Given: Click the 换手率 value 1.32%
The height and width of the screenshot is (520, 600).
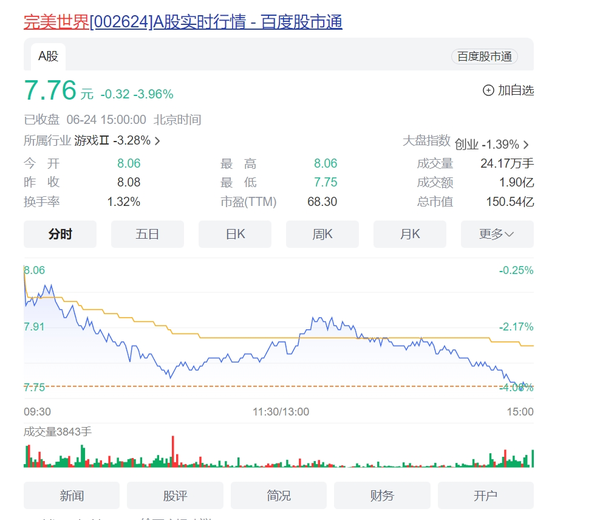Looking at the screenshot, I should point(124,202).
